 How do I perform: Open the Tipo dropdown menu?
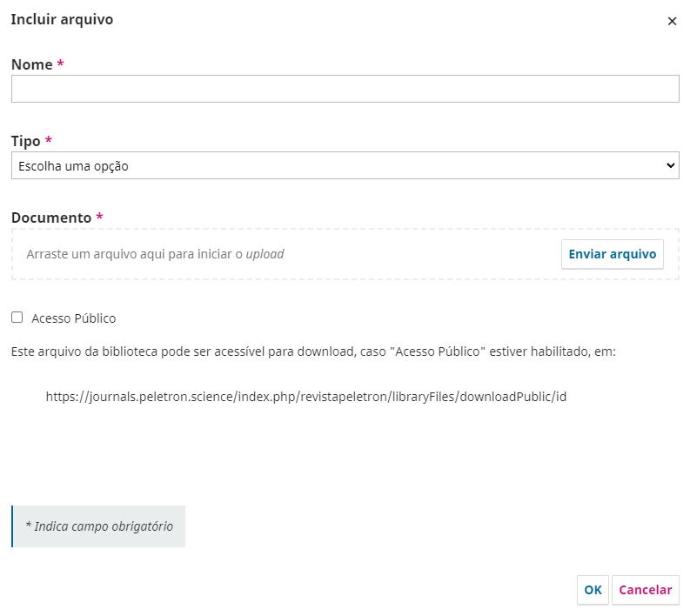(x=345, y=165)
